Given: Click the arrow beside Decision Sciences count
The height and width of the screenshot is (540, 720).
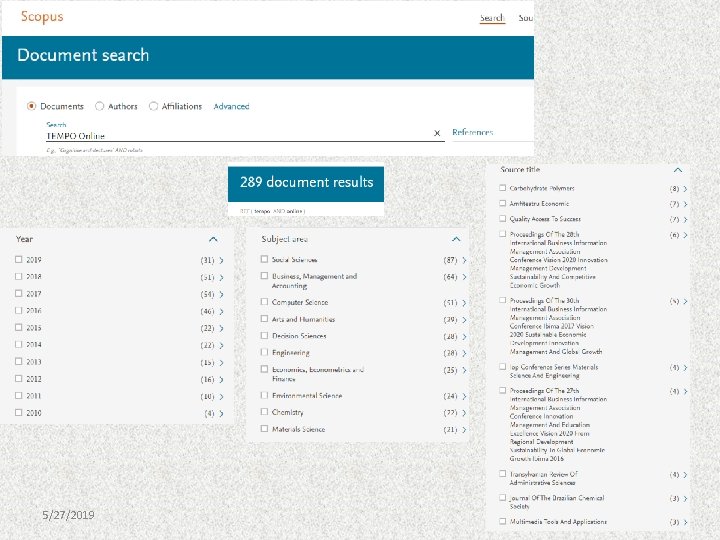Looking at the screenshot, I should 464,337.
